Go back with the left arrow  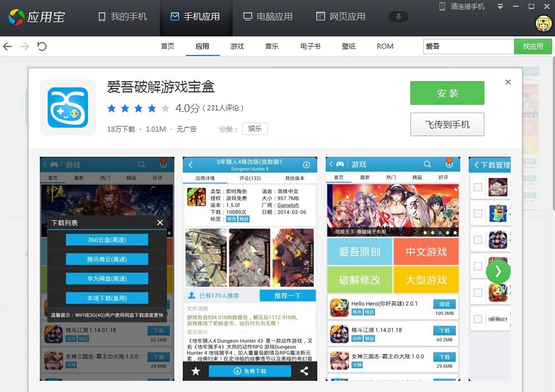[7, 46]
